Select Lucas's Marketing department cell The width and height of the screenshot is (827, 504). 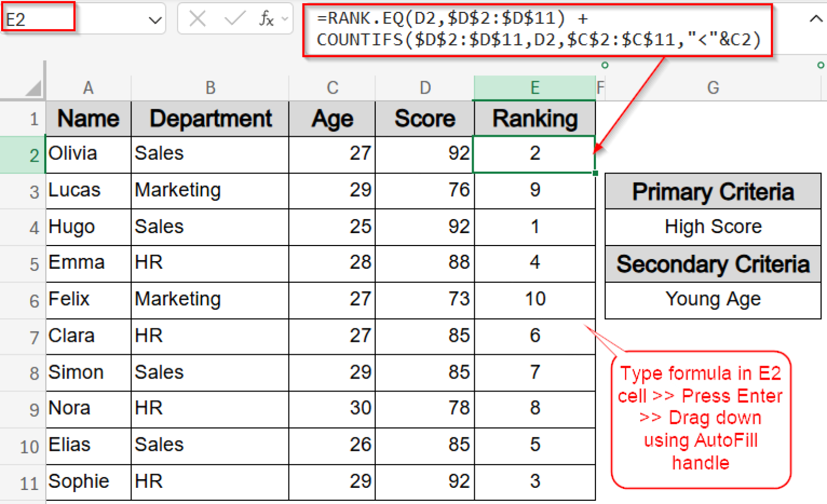click(x=210, y=191)
